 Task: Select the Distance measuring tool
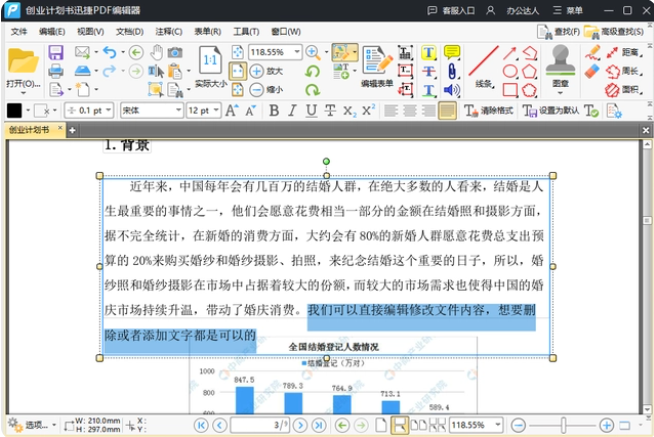624,53
